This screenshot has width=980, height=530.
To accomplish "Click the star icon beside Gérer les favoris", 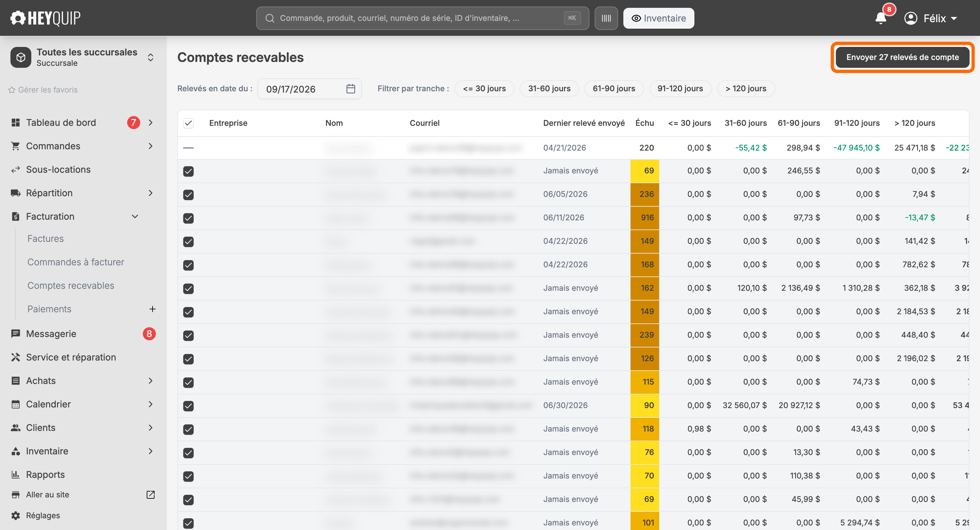I will (x=12, y=90).
